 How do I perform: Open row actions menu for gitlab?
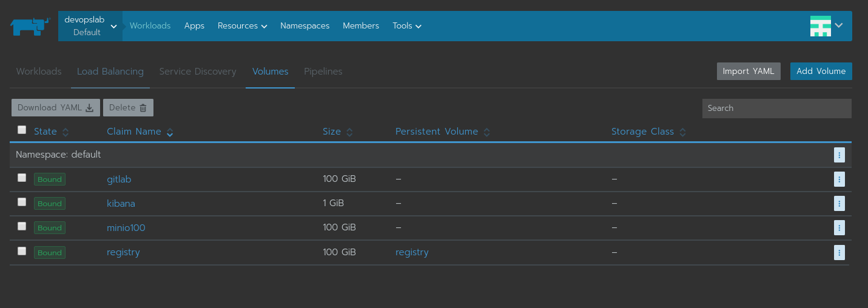point(839,179)
